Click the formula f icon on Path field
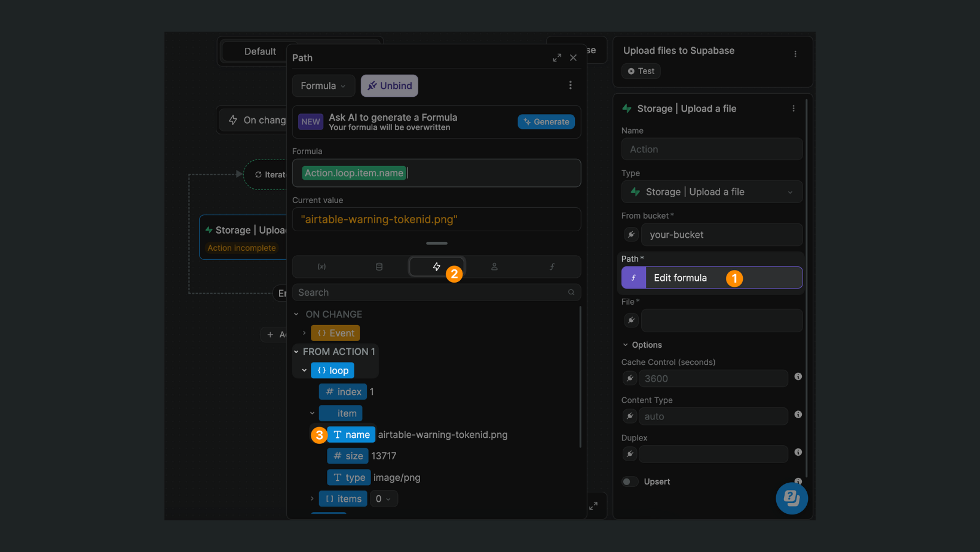 [633, 277]
